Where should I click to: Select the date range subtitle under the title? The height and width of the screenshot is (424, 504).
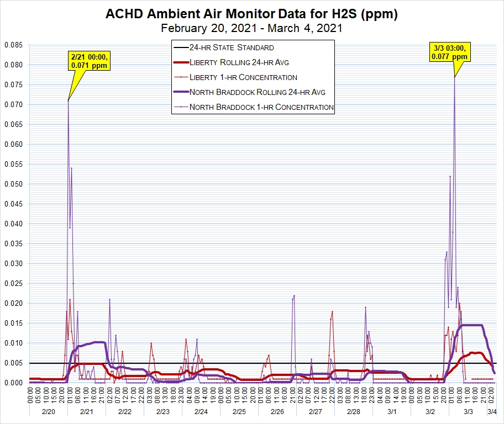point(251,29)
